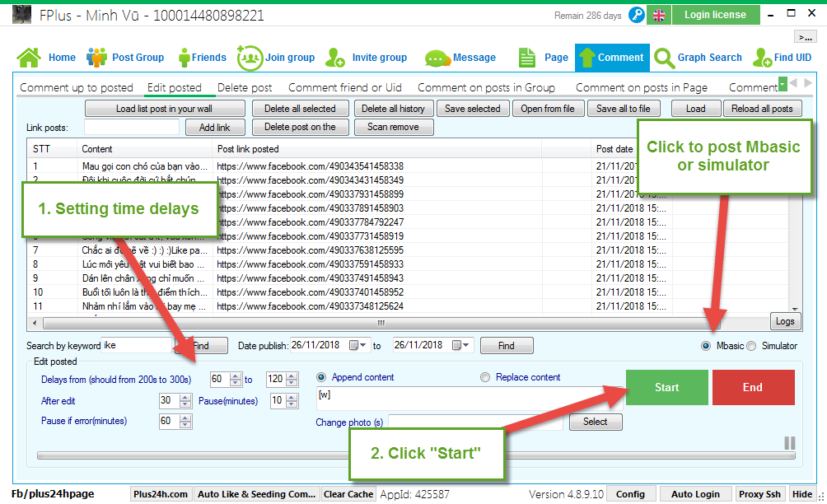The image size is (827, 504).
Task: Click the Find UID person icon
Action: (762, 58)
